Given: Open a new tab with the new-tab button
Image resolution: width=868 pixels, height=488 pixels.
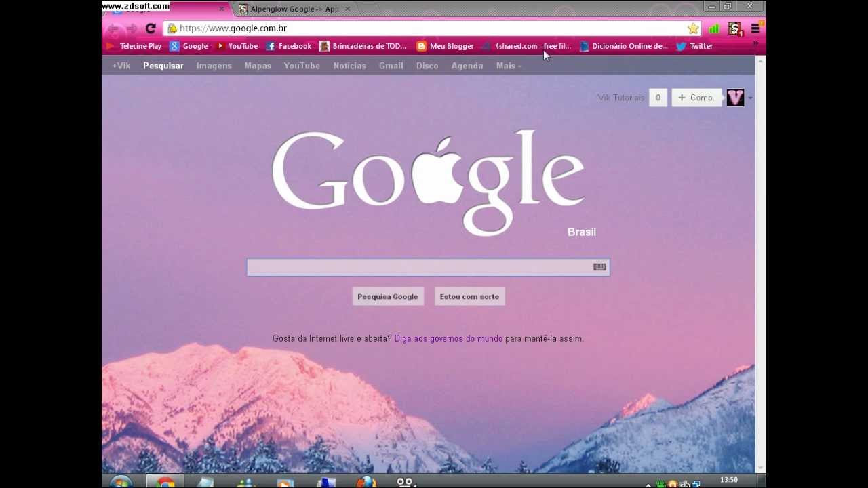Looking at the screenshot, I should coord(370,9).
